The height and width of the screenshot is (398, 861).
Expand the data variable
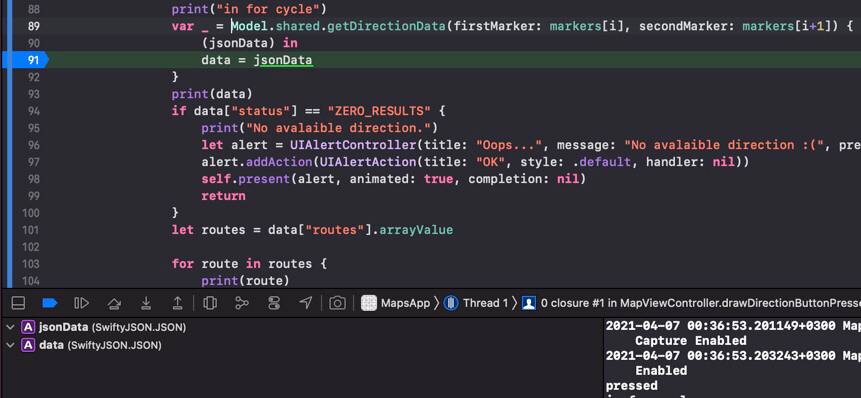click(10, 345)
